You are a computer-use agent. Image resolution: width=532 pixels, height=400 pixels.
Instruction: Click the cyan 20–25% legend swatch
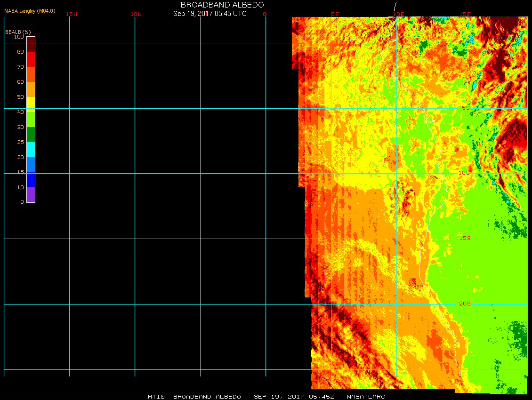coord(31,150)
